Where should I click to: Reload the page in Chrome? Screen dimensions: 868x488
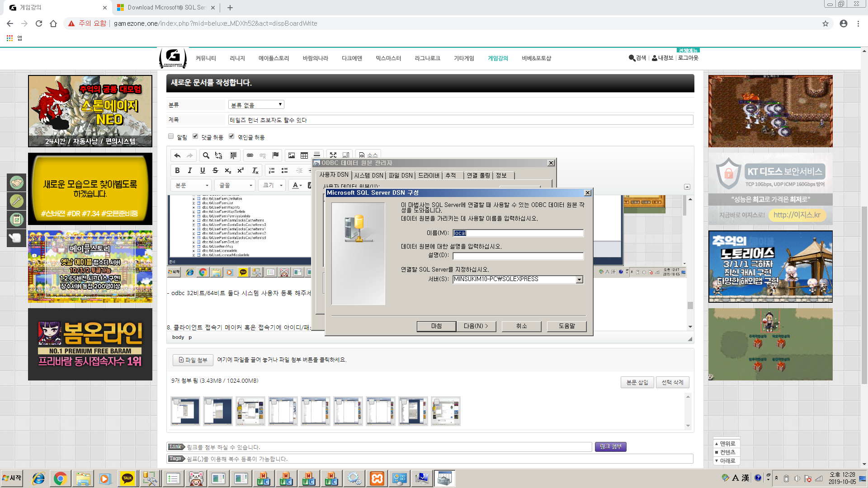point(39,23)
